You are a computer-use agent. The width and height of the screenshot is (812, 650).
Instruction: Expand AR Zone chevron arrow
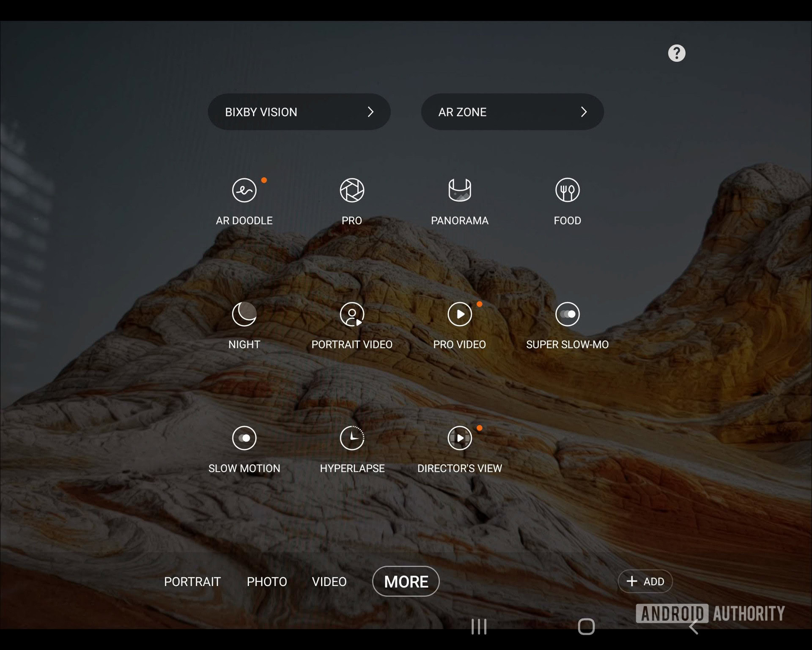point(584,112)
